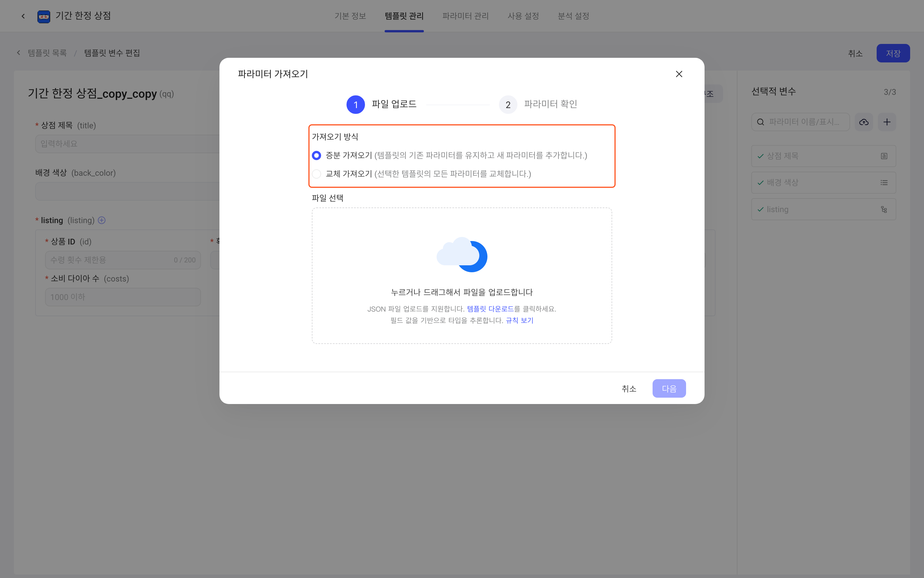Open the 규칙 보기 link

tap(519, 320)
